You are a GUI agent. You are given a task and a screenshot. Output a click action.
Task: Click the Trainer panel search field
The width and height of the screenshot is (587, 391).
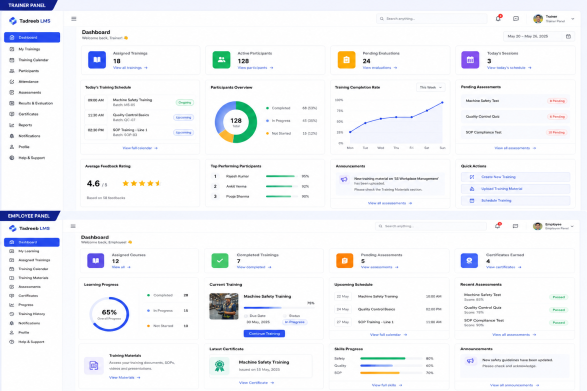[432, 19]
